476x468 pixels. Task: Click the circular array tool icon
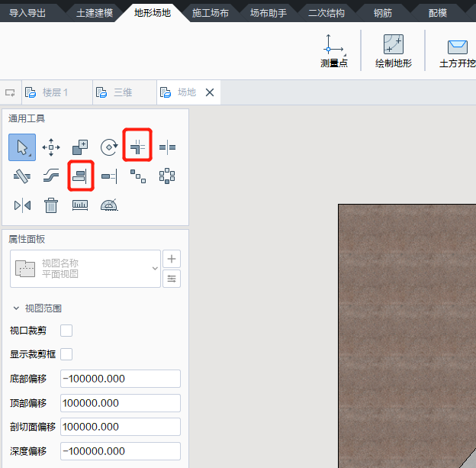pyautogui.click(x=167, y=176)
